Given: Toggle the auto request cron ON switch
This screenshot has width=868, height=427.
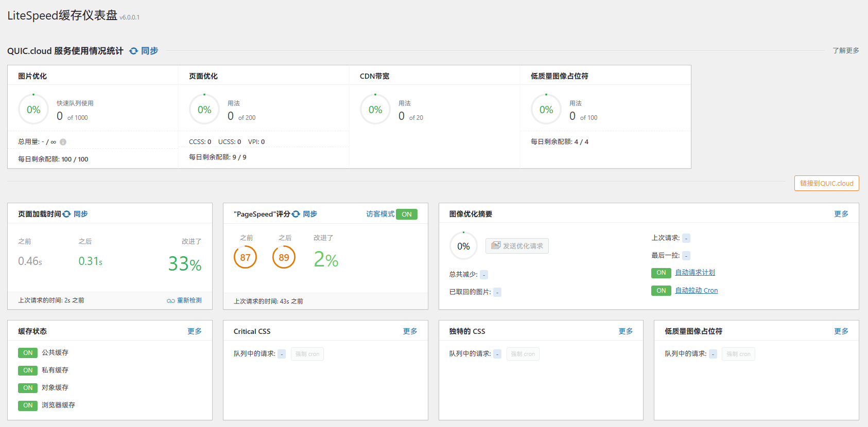Looking at the screenshot, I should click(x=661, y=273).
